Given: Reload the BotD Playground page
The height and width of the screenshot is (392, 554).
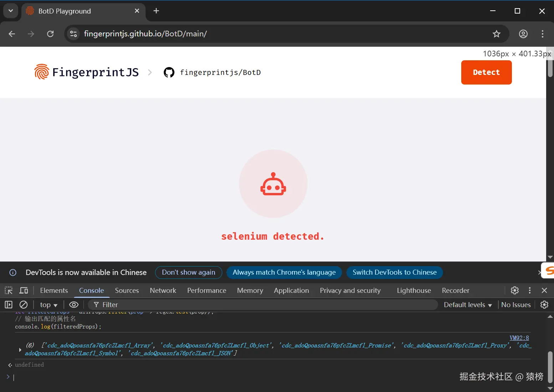Looking at the screenshot, I should 50,34.
